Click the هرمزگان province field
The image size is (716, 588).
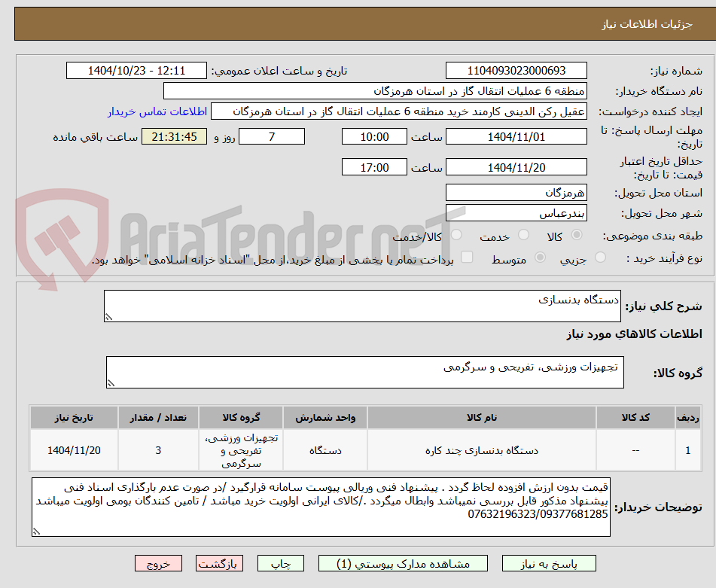[516, 192]
